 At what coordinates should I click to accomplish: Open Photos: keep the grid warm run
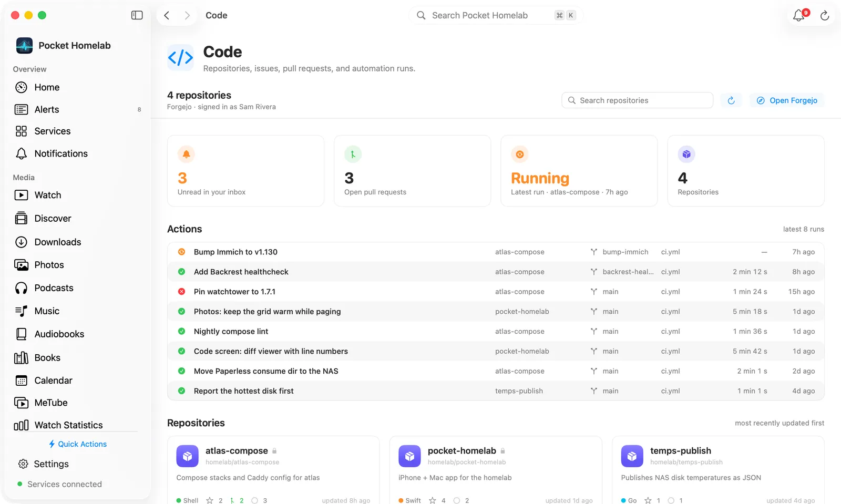tap(496, 312)
